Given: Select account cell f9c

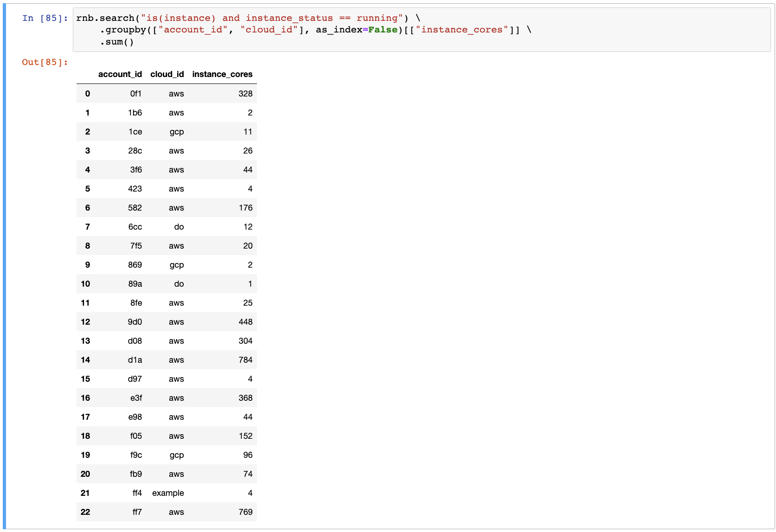Looking at the screenshot, I should [136, 455].
